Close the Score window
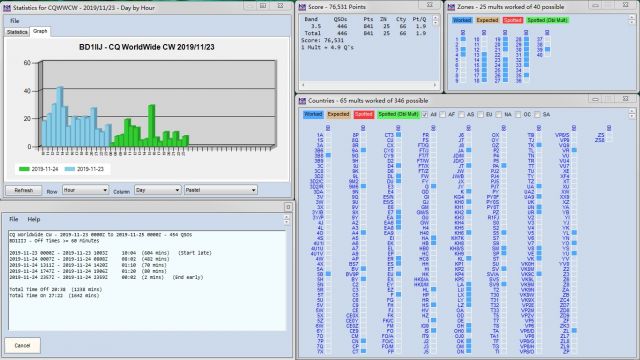Screen dimensions: 640x360 (430, 5)
